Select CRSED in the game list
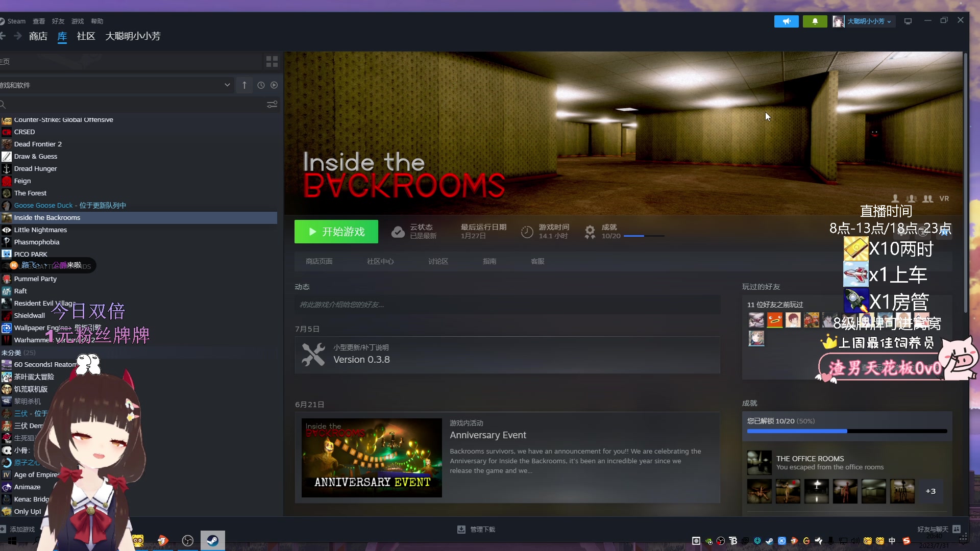The height and width of the screenshot is (551, 980). click(x=138, y=132)
